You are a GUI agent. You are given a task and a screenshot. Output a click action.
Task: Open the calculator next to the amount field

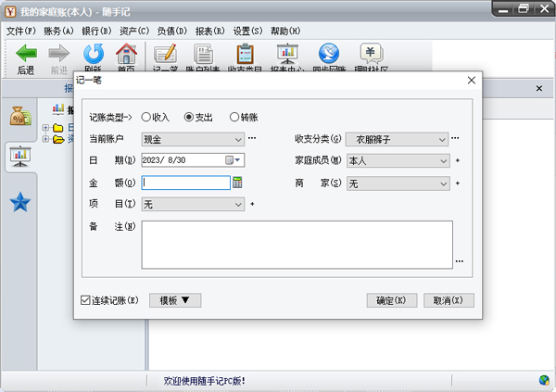pos(237,183)
